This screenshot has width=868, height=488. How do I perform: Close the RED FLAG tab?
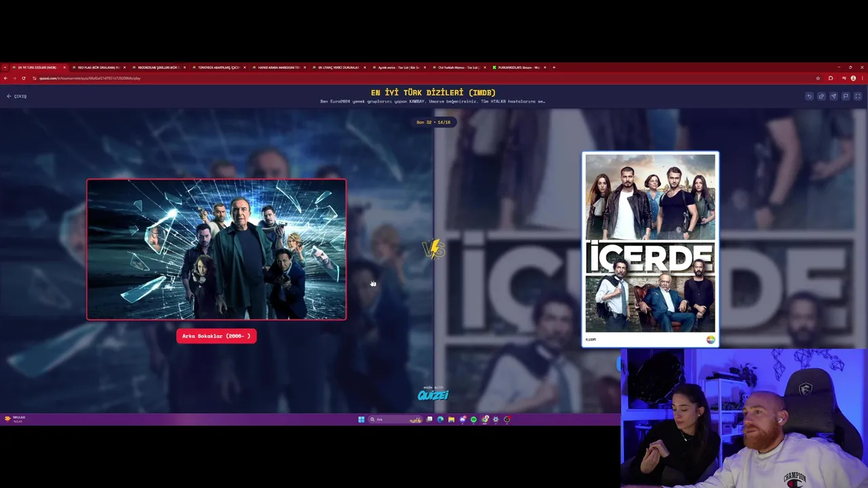pyautogui.click(x=125, y=67)
